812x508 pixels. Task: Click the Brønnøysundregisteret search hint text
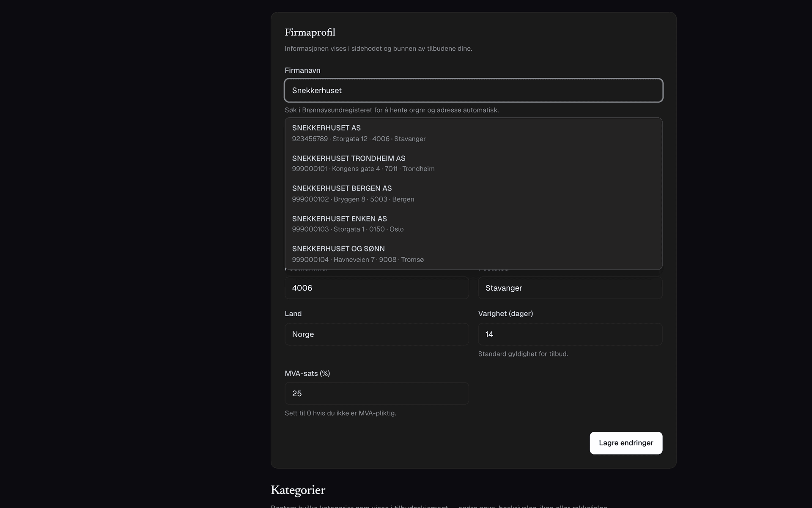coord(392,110)
